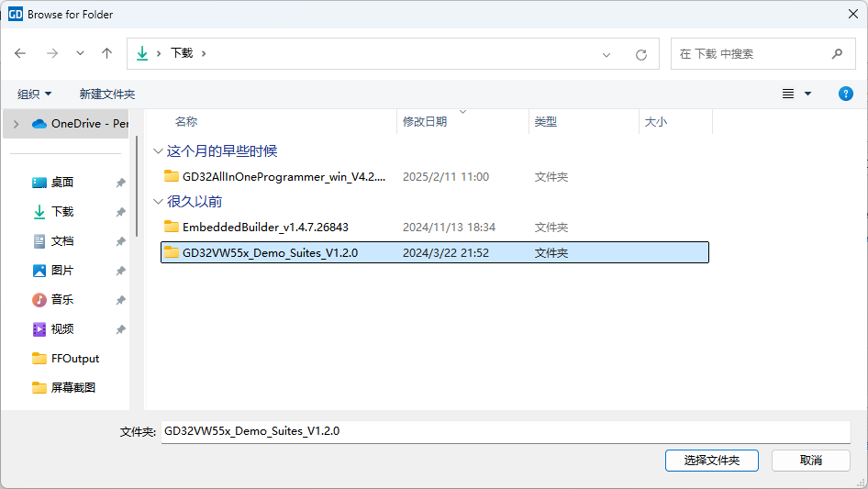Expand the address bar history dropdown
The image size is (868, 489).
click(606, 54)
